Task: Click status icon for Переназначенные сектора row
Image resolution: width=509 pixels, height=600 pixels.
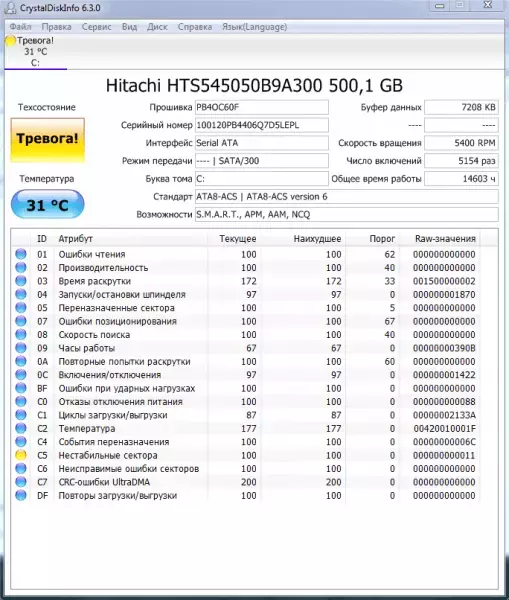Action: click(21, 308)
